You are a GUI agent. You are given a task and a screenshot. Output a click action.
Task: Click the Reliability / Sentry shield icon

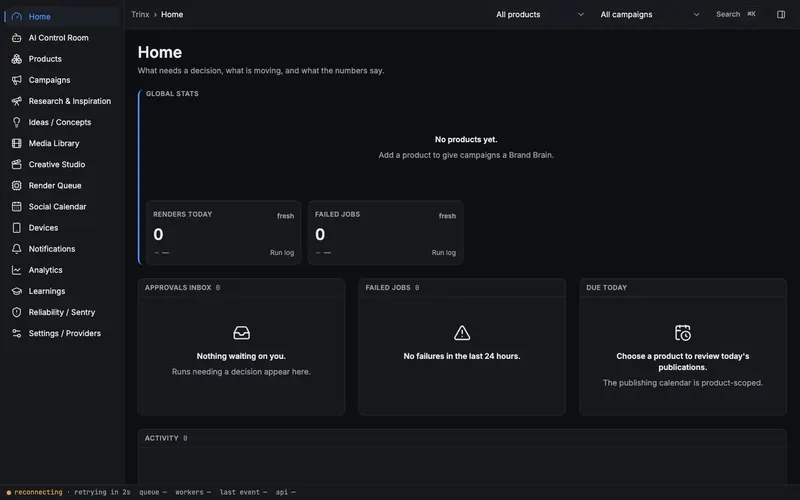pos(17,312)
